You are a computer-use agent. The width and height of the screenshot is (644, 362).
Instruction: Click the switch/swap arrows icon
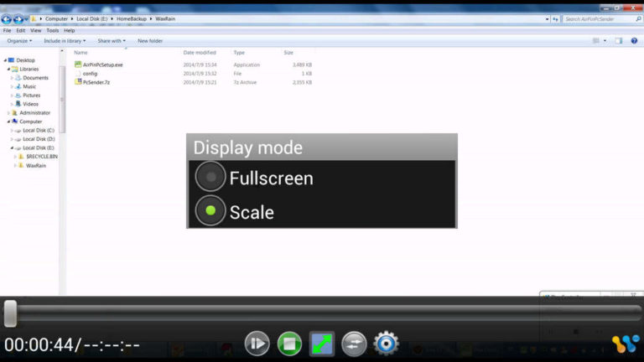click(354, 343)
